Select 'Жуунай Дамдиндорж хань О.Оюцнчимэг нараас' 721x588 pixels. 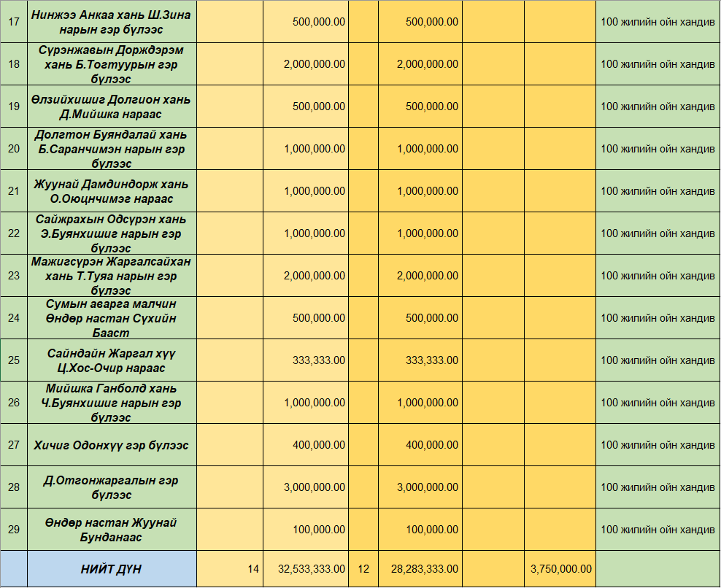[x=112, y=191]
